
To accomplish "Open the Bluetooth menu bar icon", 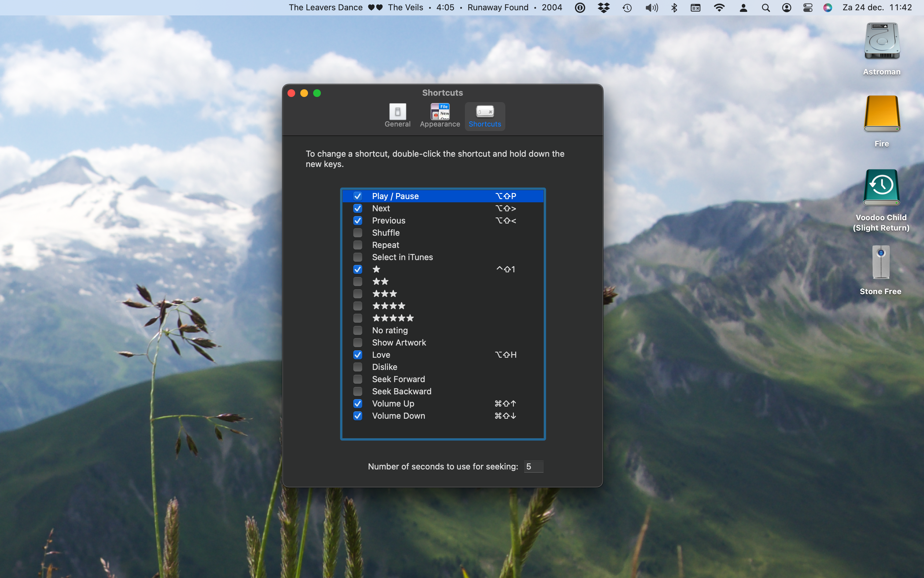I will (674, 8).
